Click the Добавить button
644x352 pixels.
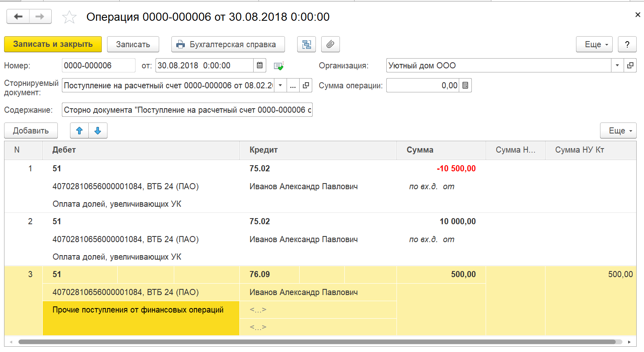[x=31, y=131]
